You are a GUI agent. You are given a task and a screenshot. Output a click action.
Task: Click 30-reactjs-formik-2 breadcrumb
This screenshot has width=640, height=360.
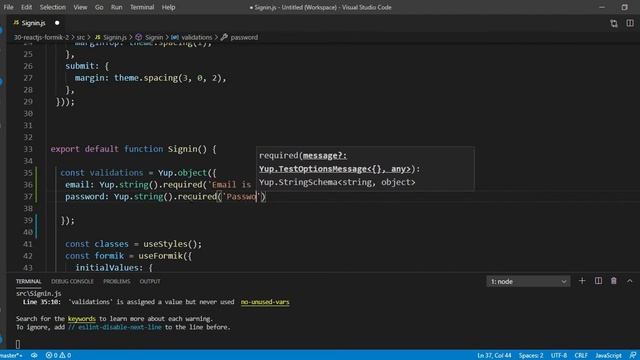[41, 37]
